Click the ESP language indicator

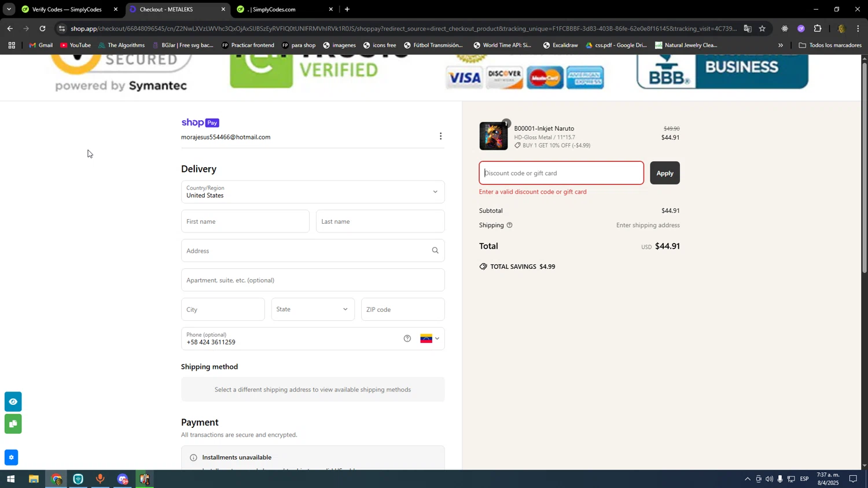click(804, 479)
